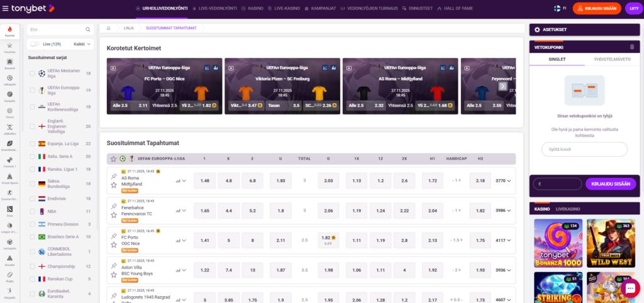Open the Asetukset gear settings
This screenshot has width=644, height=303.
click(536, 29)
